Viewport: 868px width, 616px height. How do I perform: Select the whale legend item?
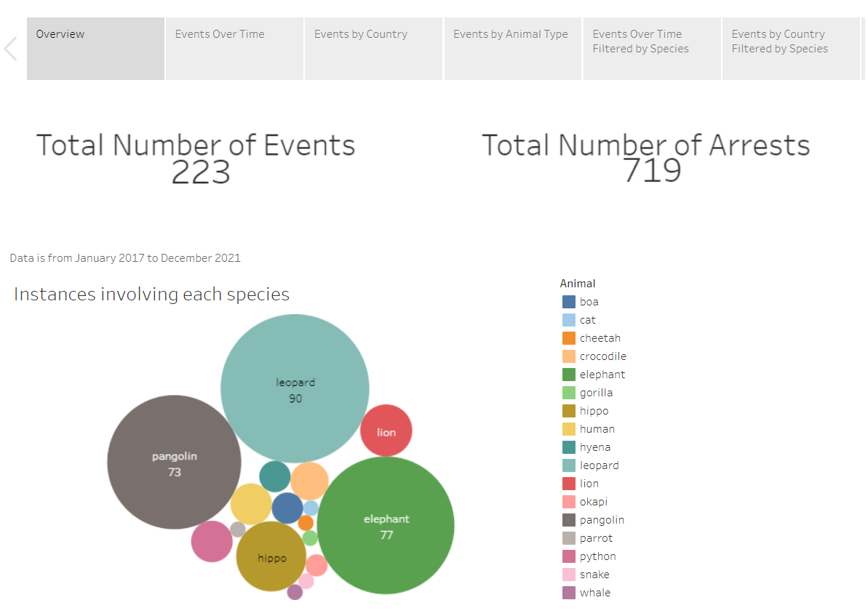tap(594, 593)
